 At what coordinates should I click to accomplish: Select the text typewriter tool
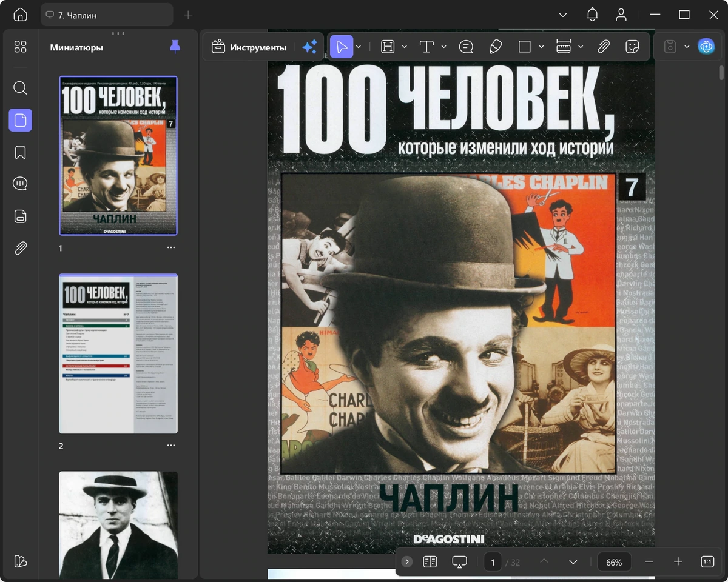[427, 47]
